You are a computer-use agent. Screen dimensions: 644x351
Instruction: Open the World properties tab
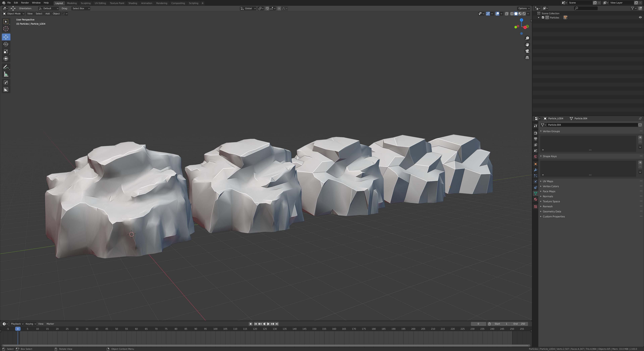535,157
